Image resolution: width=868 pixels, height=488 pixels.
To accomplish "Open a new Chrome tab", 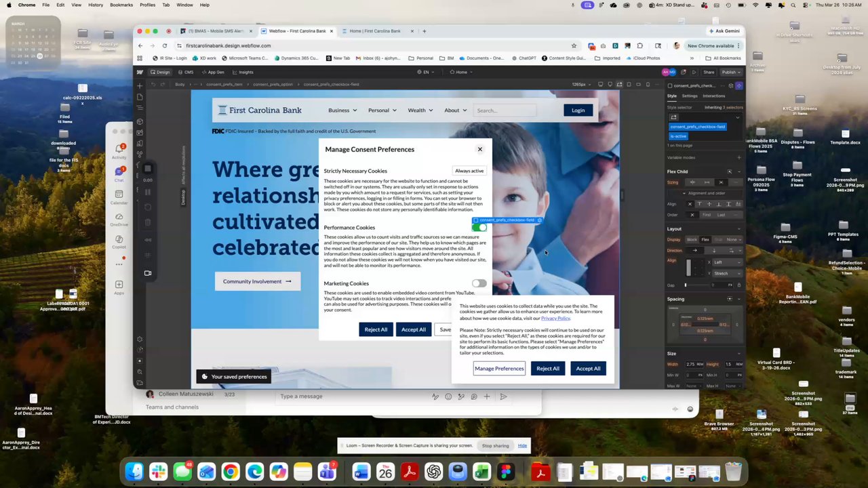I will (425, 30).
